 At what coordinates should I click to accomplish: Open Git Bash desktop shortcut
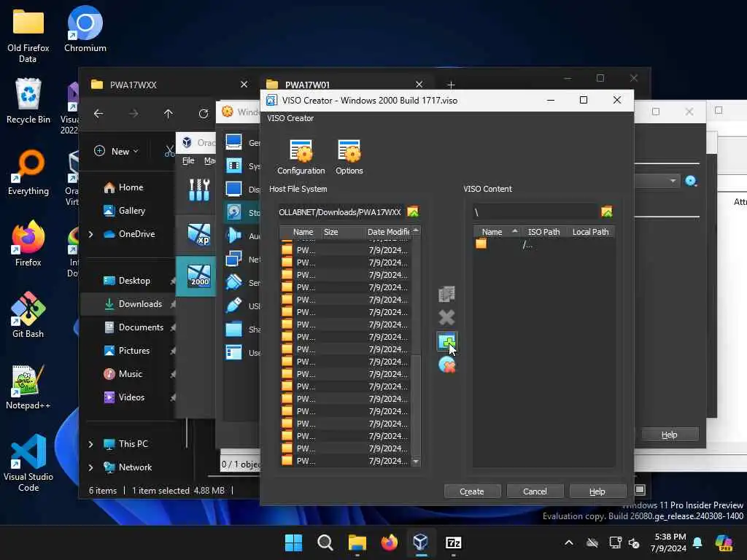pos(28,315)
